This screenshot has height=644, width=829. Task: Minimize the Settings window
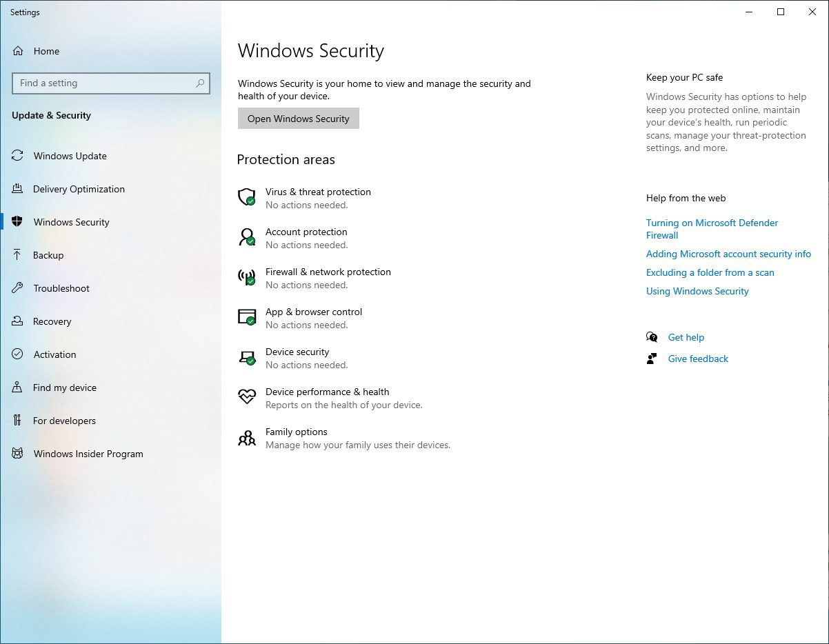point(749,12)
